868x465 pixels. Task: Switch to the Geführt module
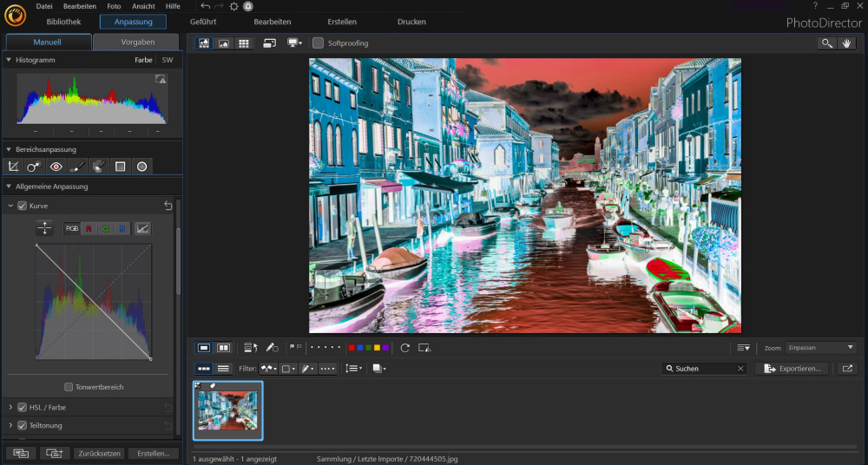[203, 22]
